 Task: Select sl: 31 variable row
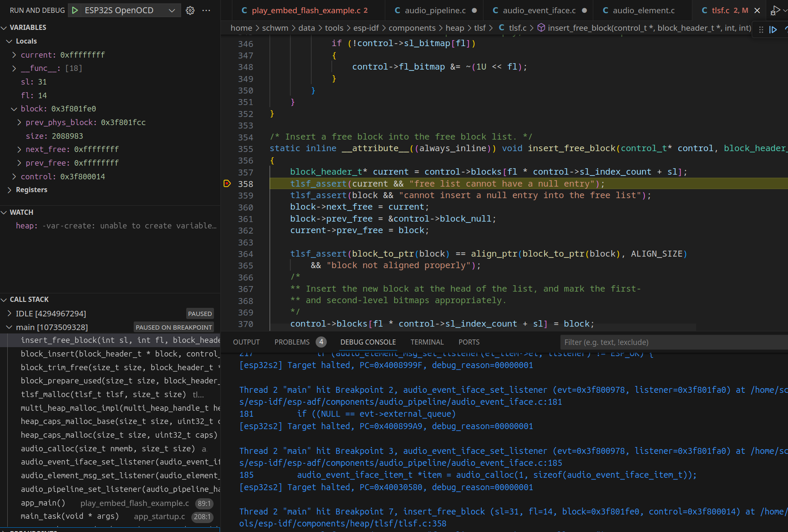(110, 82)
